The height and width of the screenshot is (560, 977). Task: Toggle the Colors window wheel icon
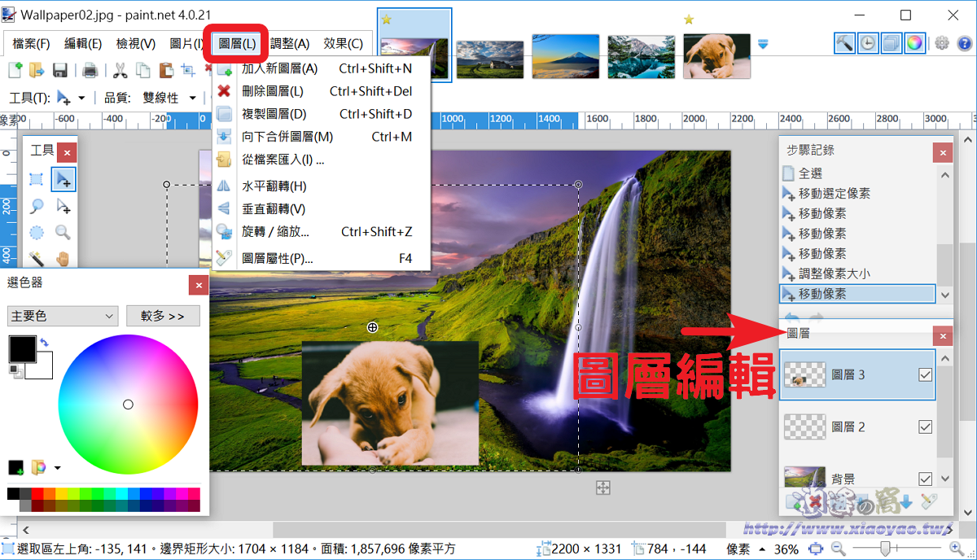914,43
